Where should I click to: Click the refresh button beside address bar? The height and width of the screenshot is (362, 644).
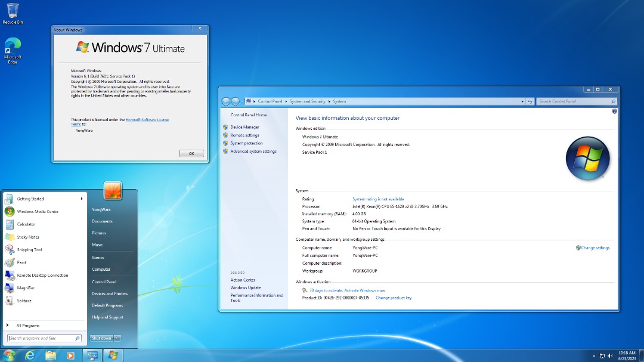coord(530,101)
